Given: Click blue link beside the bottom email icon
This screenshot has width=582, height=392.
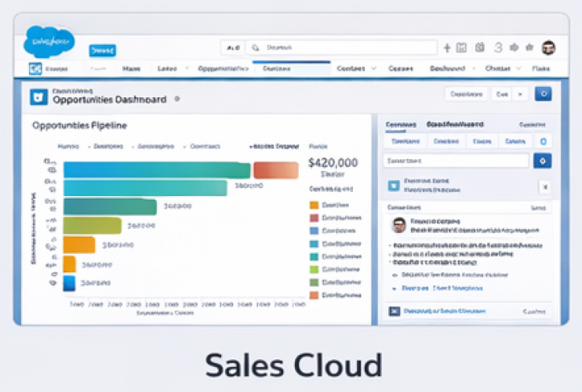Looking at the screenshot, I should click(x=444, y=311).
